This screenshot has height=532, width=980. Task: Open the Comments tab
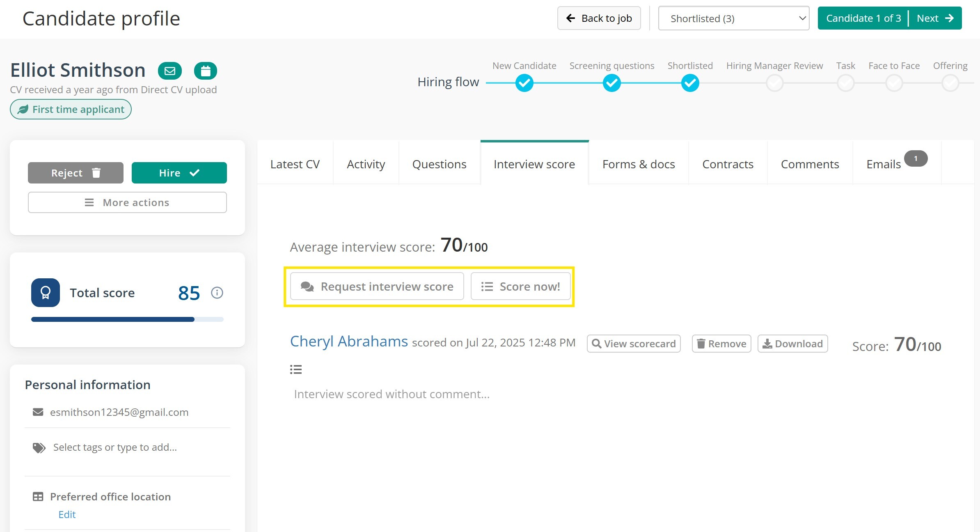point(810,164)
